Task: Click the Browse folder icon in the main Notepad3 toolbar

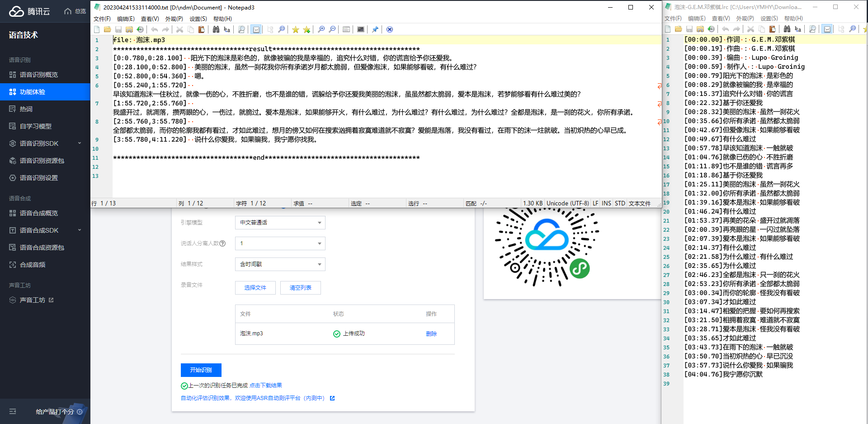Action: (129, 29)
